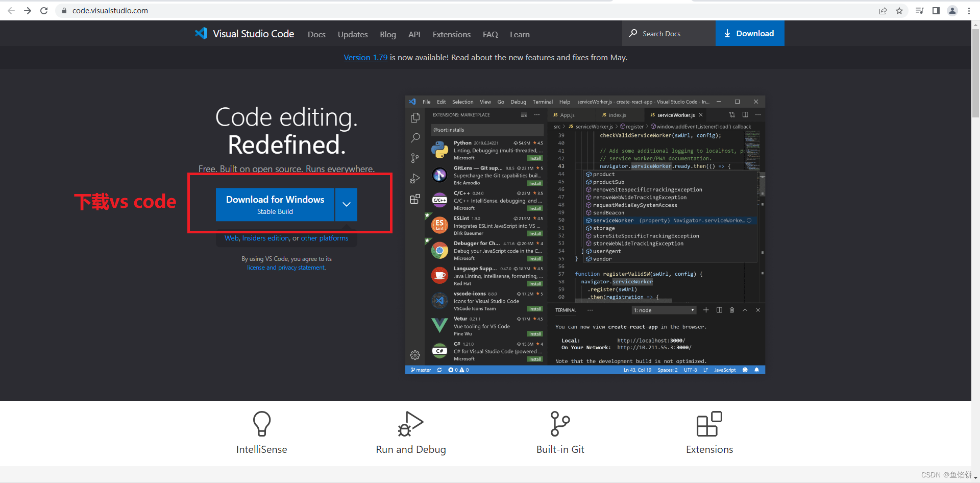Click the Search Docs input field
Viewport: 980px width, 483px height.
point(669,33)
